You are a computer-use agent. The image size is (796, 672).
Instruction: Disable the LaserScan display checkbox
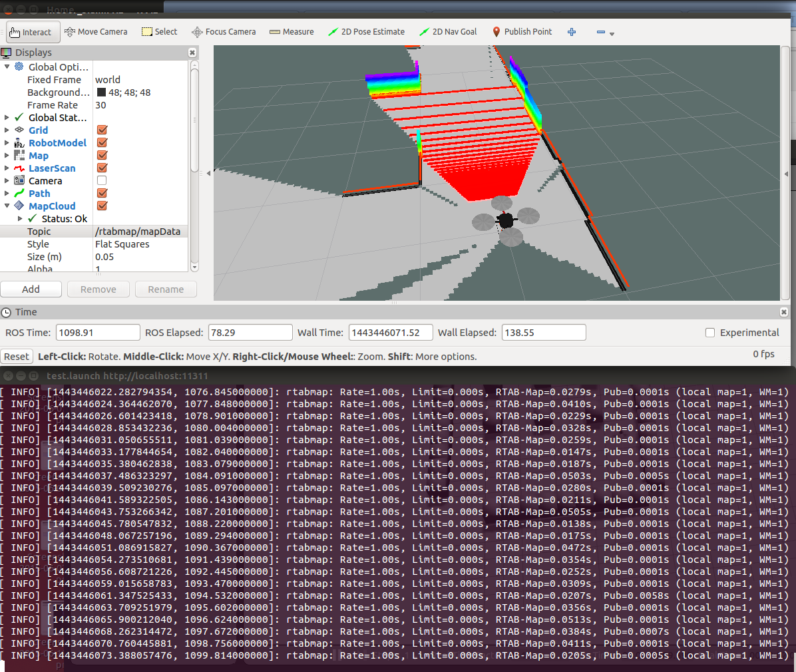coord(102,168)
